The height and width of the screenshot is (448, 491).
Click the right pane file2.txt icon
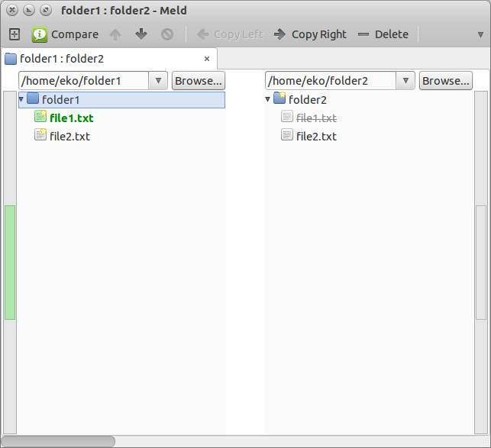[x=287, y=134]
